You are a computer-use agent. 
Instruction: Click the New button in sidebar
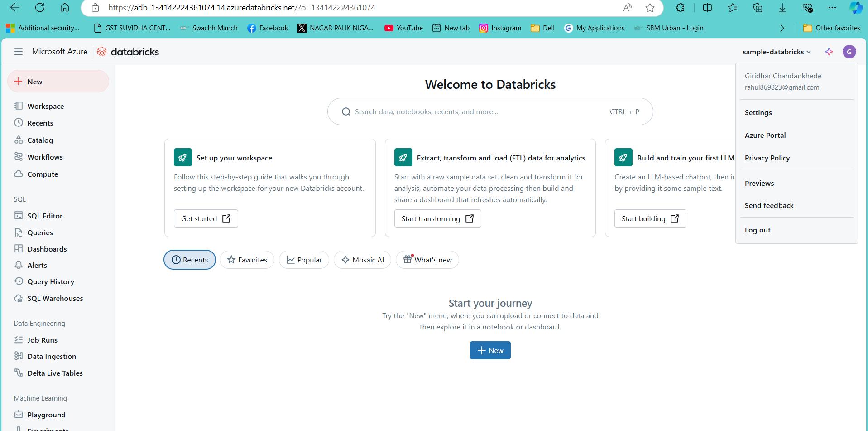tap(58, 82)
